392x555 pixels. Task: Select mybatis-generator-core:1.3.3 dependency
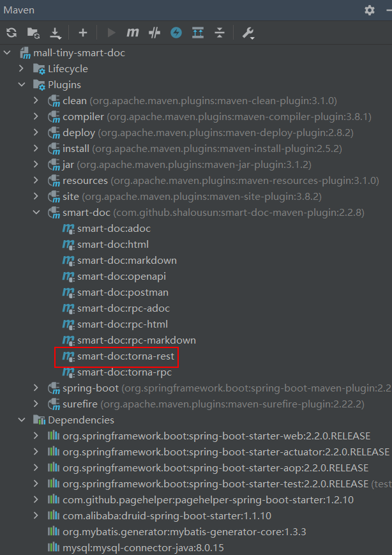(185, 531)
